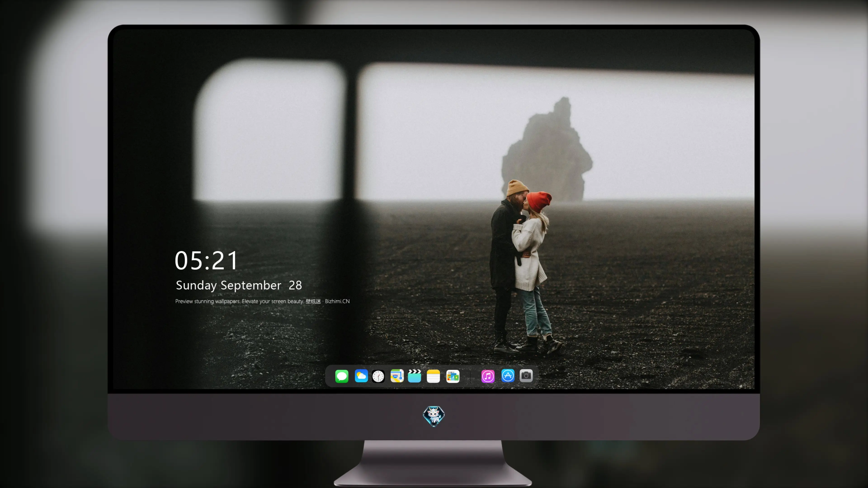Click the dragon mascot logo on monitor chin
This screenshot has height=488, width=868.
pyautogui.click(x=434, y=416)
